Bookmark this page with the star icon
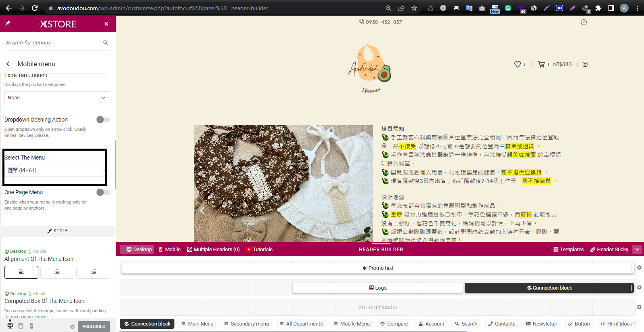644x332 pixels. coord(414,8)
